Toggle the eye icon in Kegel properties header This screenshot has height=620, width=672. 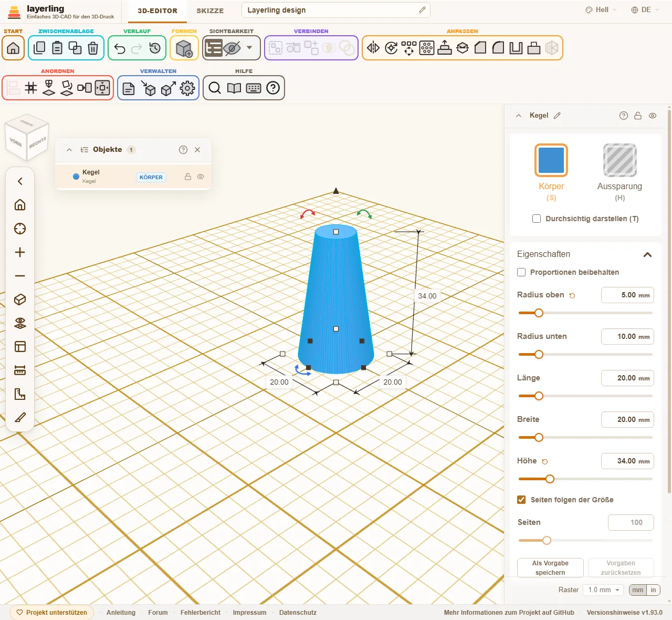point(653,116)
